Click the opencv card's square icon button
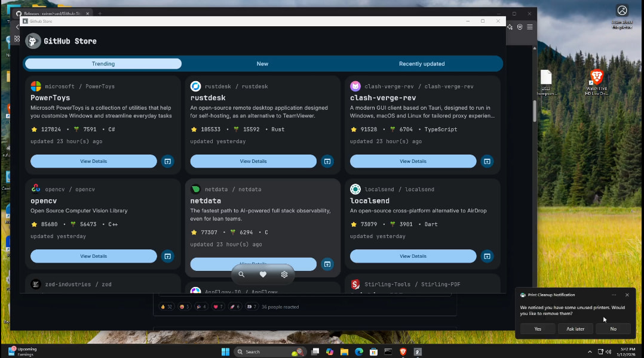 [x=168, y=256]
